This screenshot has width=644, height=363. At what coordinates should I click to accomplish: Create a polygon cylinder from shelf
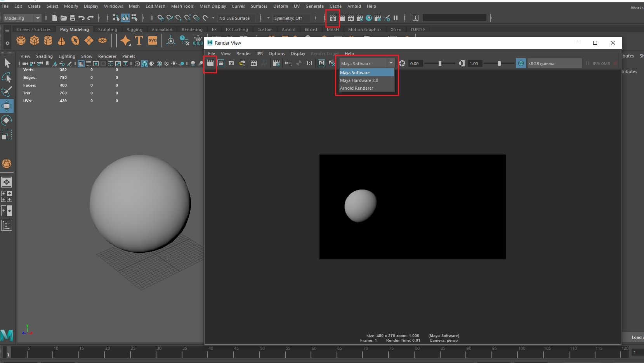pyautogui.click(x=48, y=40)
